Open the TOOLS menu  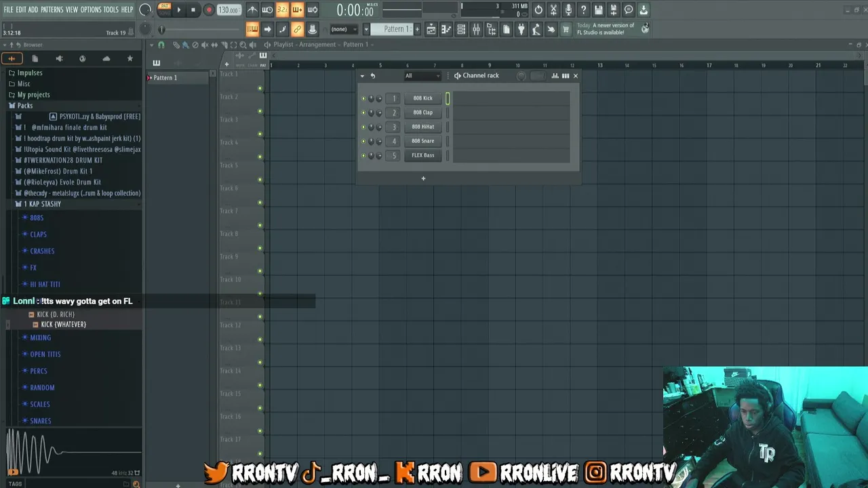click(111, 9)
